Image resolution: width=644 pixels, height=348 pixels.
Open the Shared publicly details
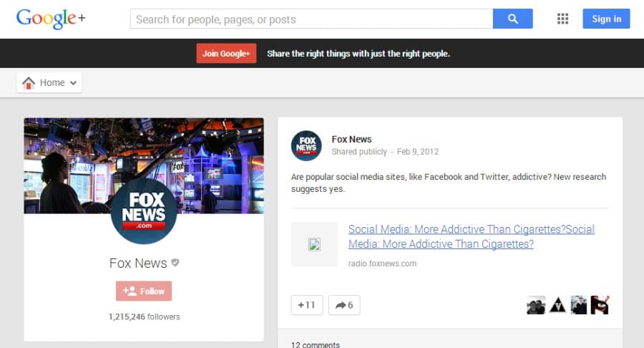click(359, 152)
